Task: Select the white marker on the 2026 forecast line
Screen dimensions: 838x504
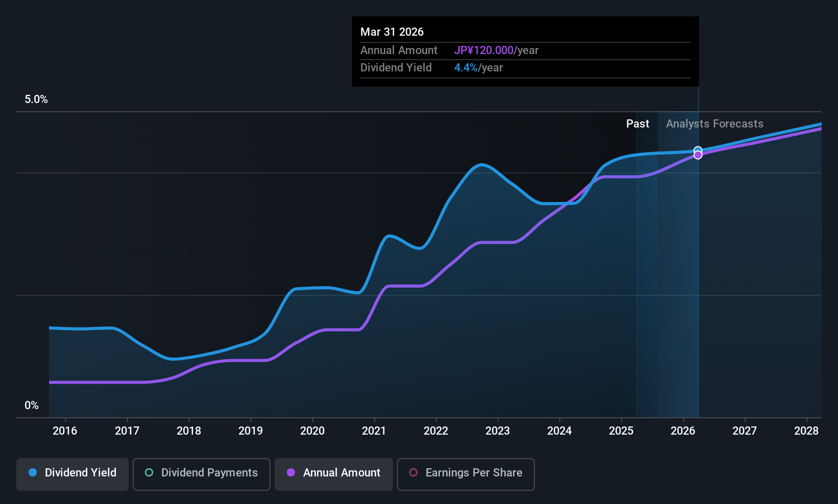Action: (x=698, y=150)
